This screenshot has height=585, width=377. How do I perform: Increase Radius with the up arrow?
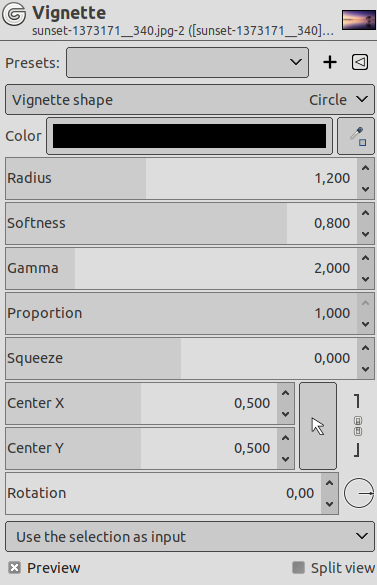click(365, 168)
